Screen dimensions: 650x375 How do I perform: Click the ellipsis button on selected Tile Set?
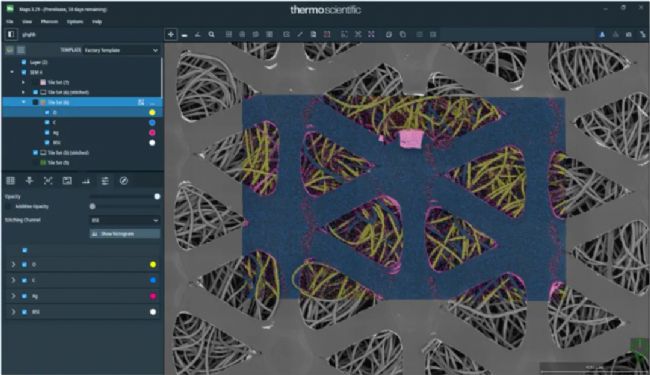[x=153, y=102]
